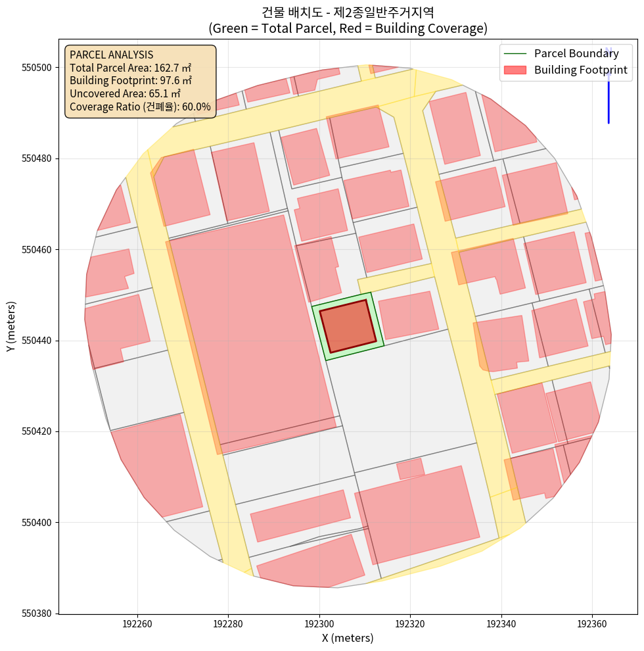Viewport: 644px width, 651px height.
Task: Click the Building Footprint 97.6 m² line
Action: point(130,80)
